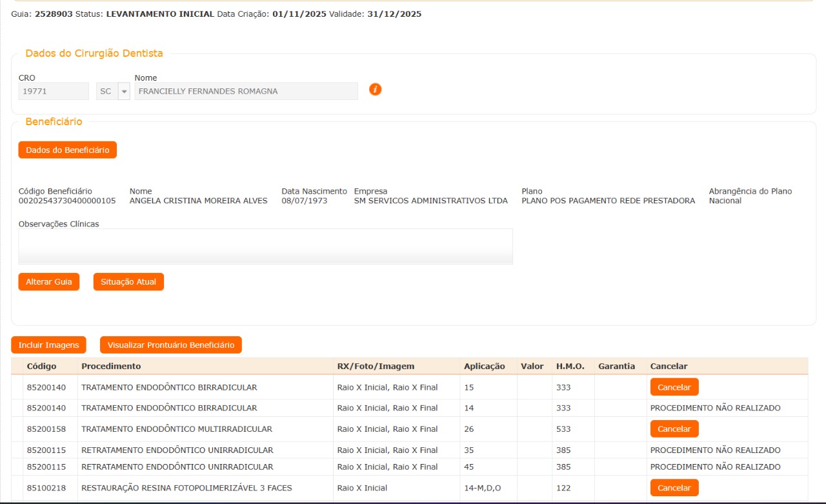This screenshot has width=826, height=504.
Task: Click the Aplicação column header
Action: coord(484,366)
